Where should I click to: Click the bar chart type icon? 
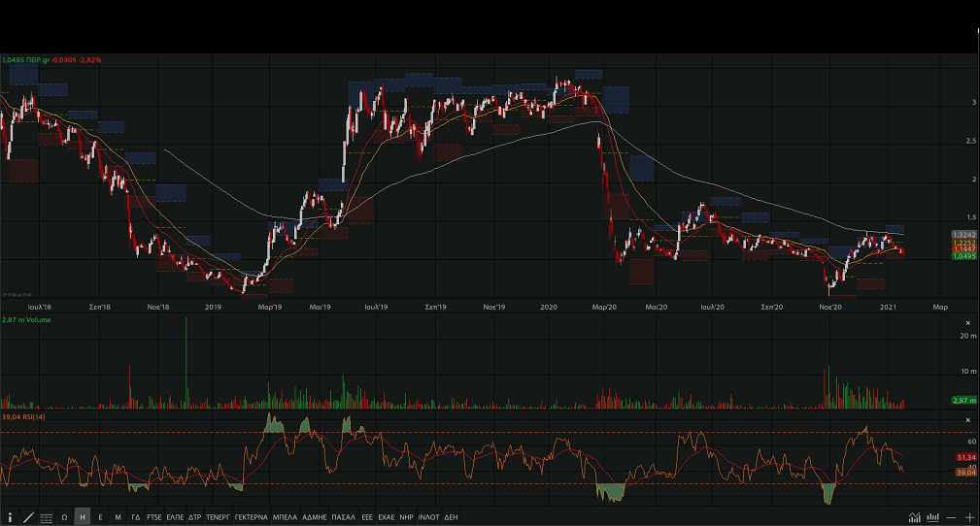[932, 517]
